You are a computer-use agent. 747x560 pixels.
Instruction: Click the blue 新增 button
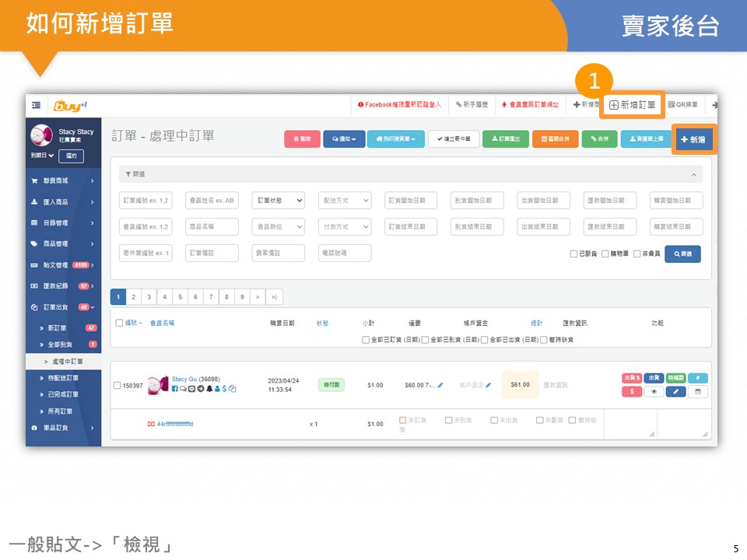coord(693,139)
